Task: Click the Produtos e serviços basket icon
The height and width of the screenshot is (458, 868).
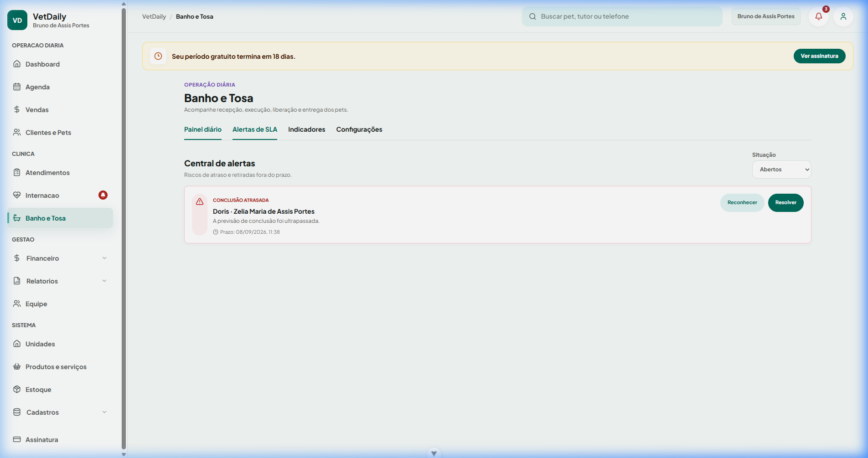Action: 17,366
